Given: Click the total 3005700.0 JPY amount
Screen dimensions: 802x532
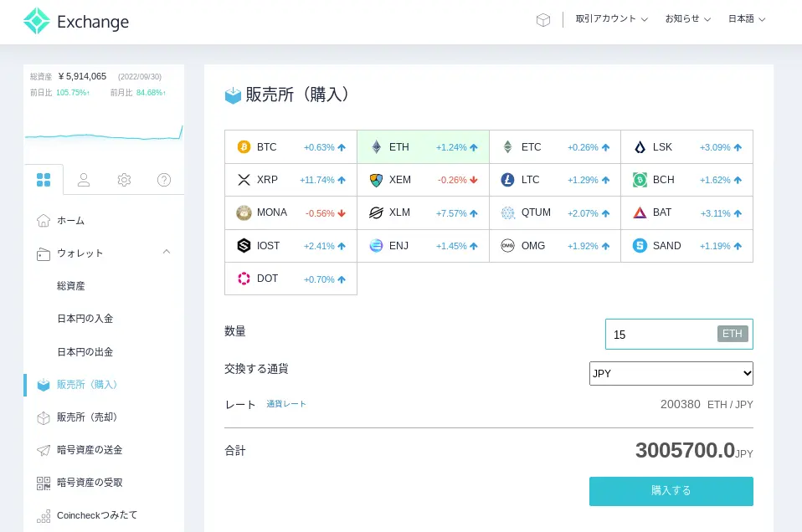Looking at the screenshot, I should coord(694,451).
